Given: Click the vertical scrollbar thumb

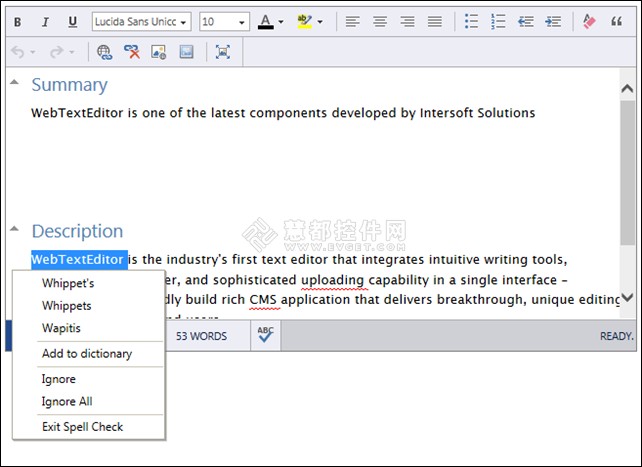Looking at the screenshot, I should [627, 173].
